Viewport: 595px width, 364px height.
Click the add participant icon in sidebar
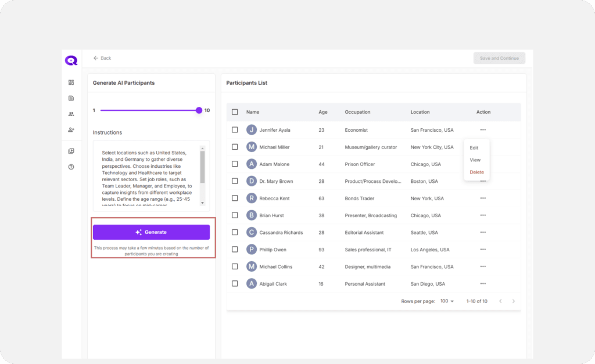click(71, 129)
